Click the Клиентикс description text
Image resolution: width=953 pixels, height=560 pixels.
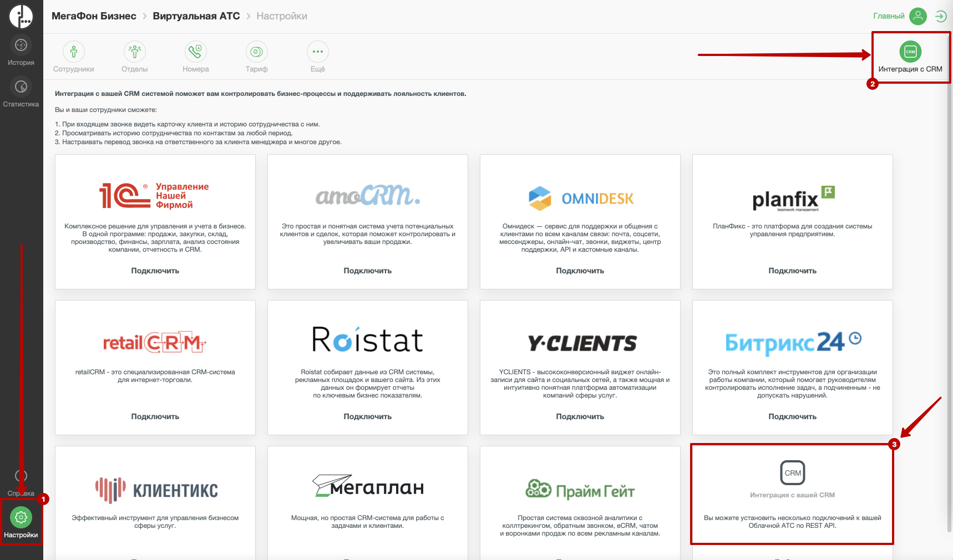(x=155, y=522)
